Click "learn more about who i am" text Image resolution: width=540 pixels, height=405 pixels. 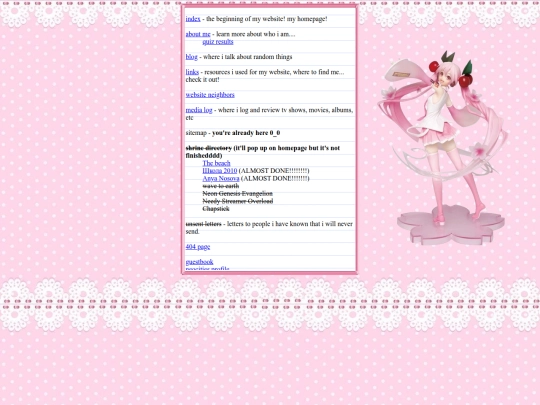point(256,34)
